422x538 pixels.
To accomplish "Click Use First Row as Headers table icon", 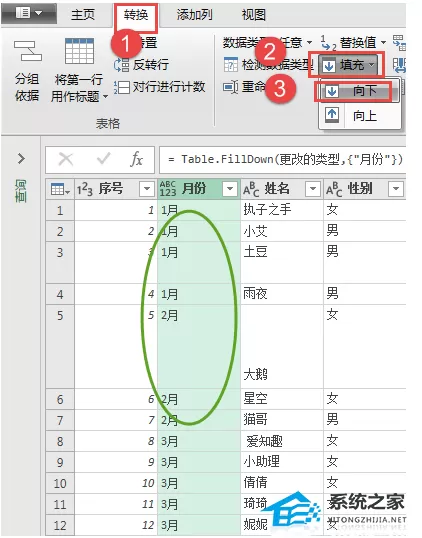I will (79, 51).
